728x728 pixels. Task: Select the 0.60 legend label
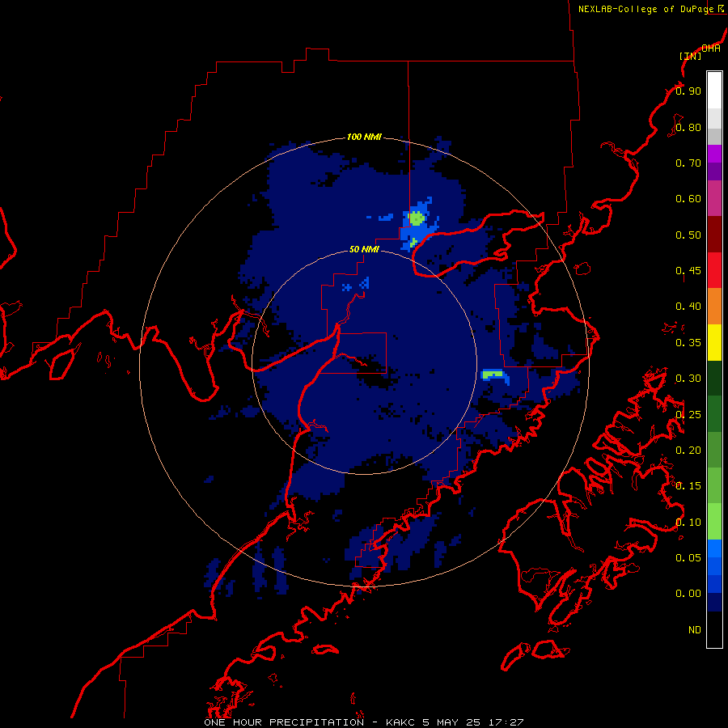pos(688,199)
